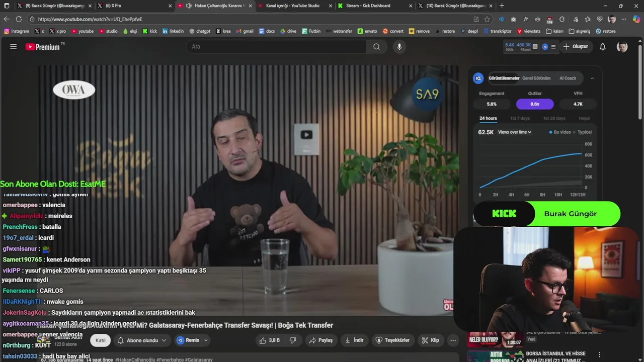Open the Abone olundu subscription dropdown

[x=142, y=340]
